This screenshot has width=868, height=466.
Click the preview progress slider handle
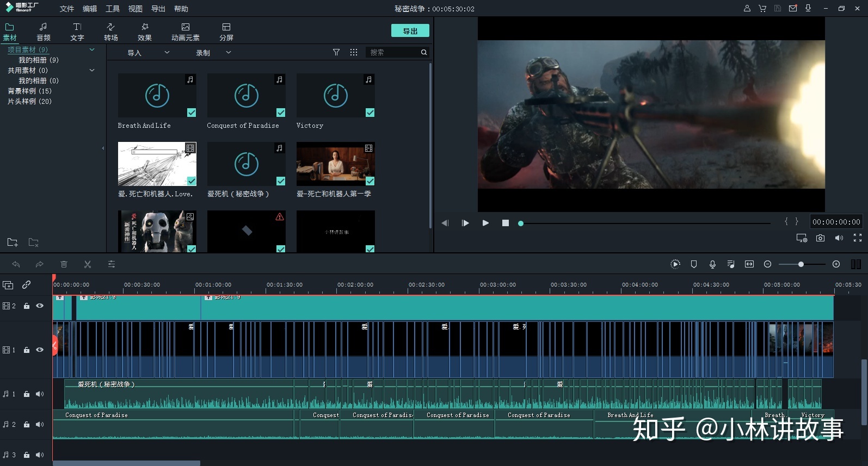(521, 223)
